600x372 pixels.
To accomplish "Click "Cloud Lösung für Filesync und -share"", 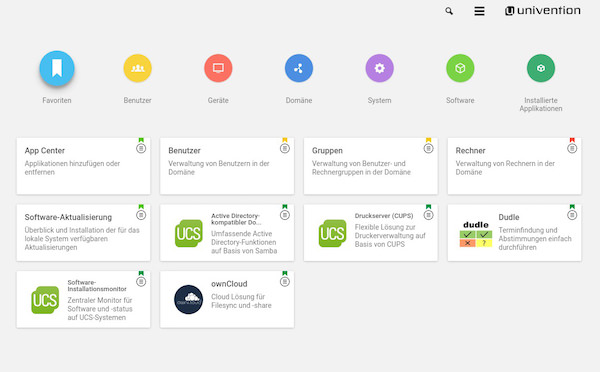I will point(241,301).
